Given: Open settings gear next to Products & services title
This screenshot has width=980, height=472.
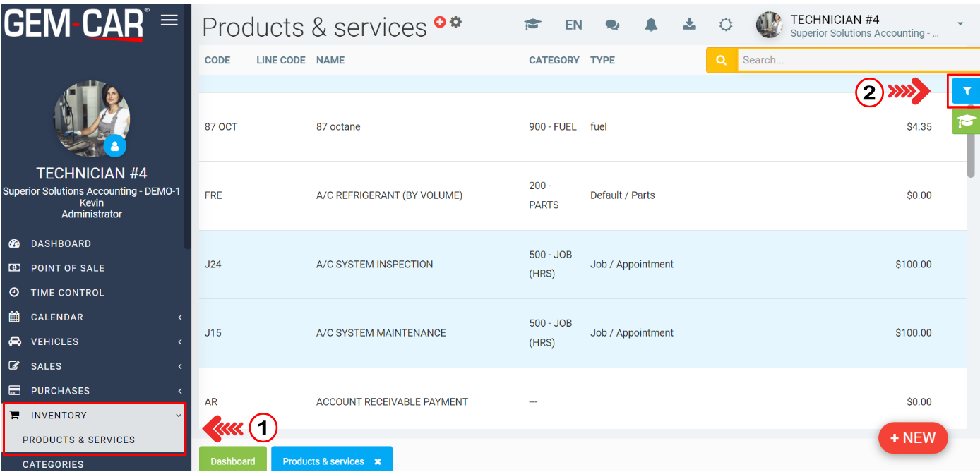Looking at the screenshot, I should click(456, 22).
